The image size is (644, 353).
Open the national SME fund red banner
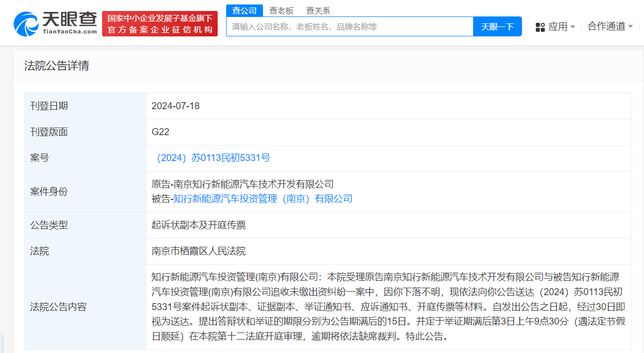pos(160,24)
